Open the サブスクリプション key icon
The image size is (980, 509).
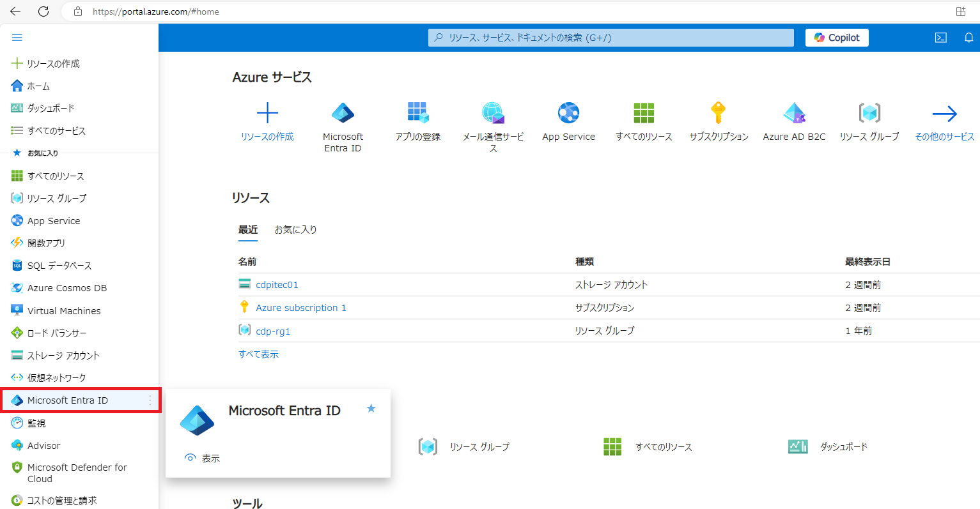coord(719,113)
